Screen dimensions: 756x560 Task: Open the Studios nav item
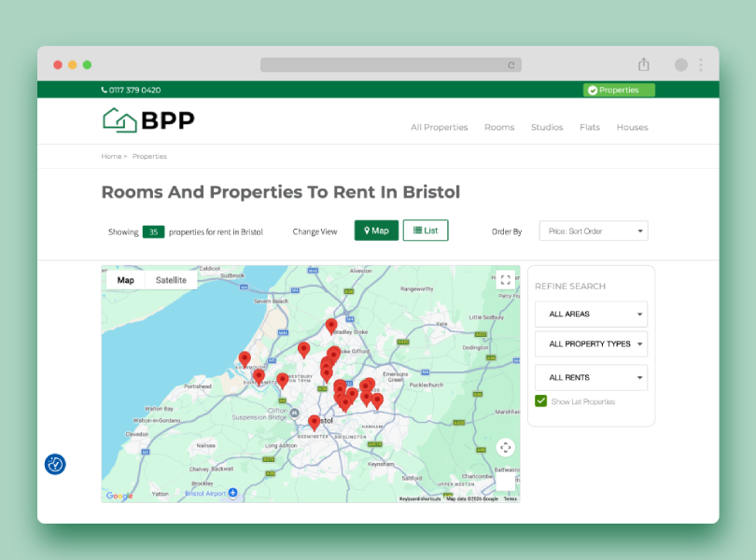click(x=547, y=127)
